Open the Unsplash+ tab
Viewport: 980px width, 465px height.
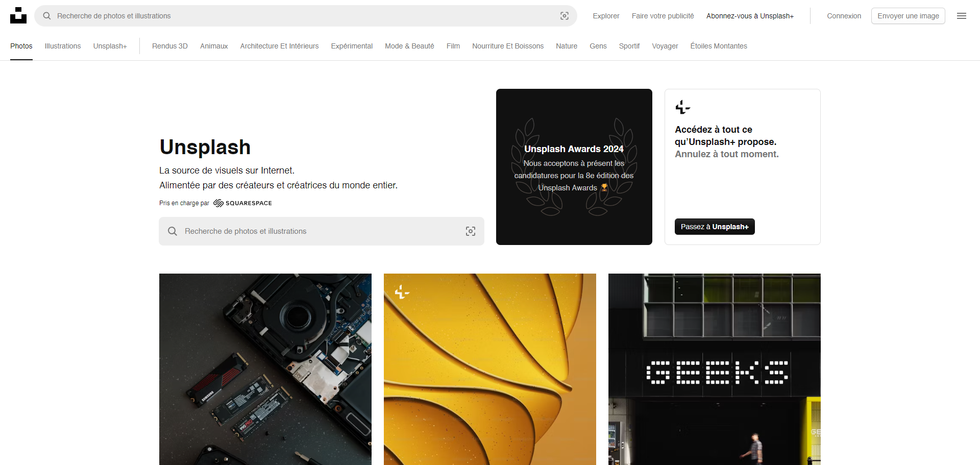coord(110,46)
